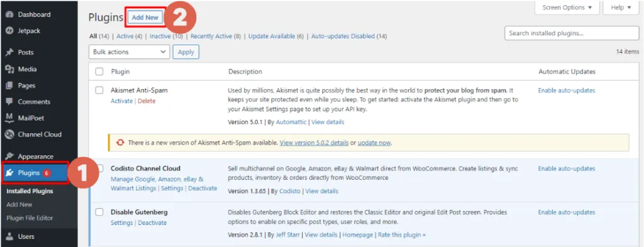
Task: Open Installed Plugins submenu item
Action: [x=30, y=191]
